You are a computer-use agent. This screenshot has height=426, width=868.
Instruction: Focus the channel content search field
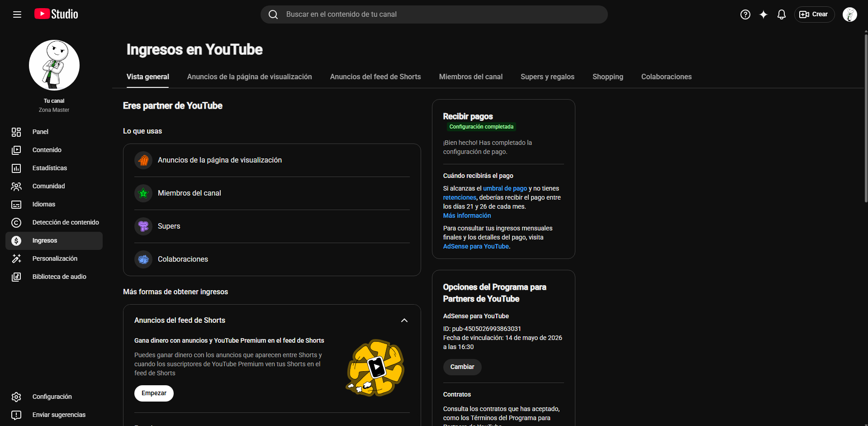(x=434, y=14)
